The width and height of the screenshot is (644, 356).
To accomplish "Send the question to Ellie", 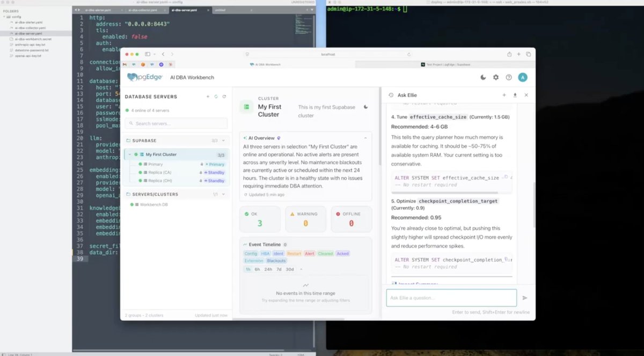I will (x=525, y=298).
